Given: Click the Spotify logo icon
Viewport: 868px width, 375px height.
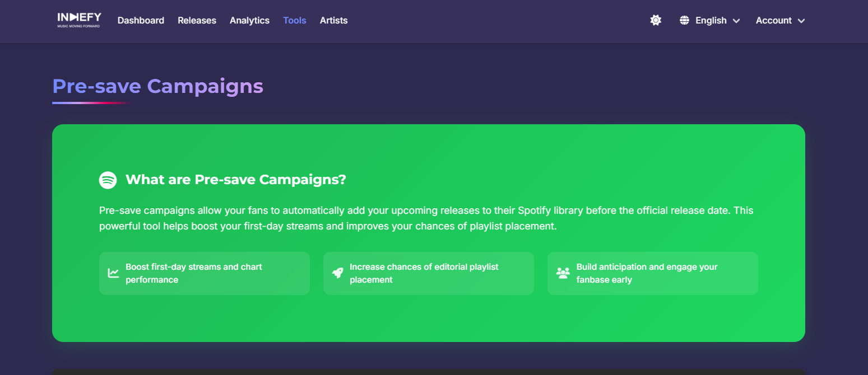Looking at the screenshot, I should [108, 180].
